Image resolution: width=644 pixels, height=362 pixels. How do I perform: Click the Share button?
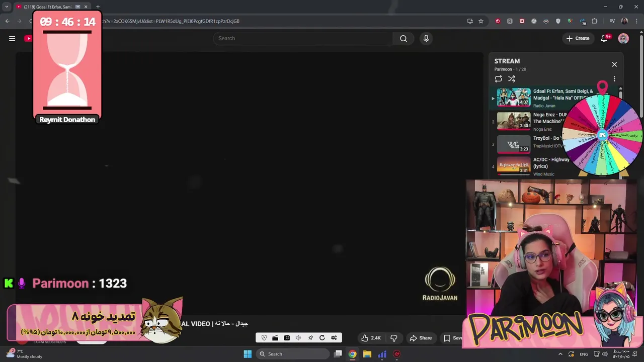[x=421, y=338]
